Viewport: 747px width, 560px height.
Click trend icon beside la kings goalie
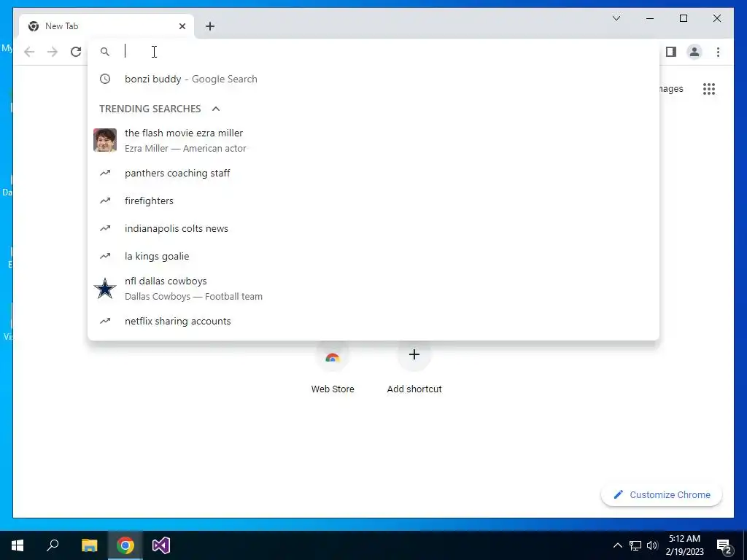click(x=105, y=256)
